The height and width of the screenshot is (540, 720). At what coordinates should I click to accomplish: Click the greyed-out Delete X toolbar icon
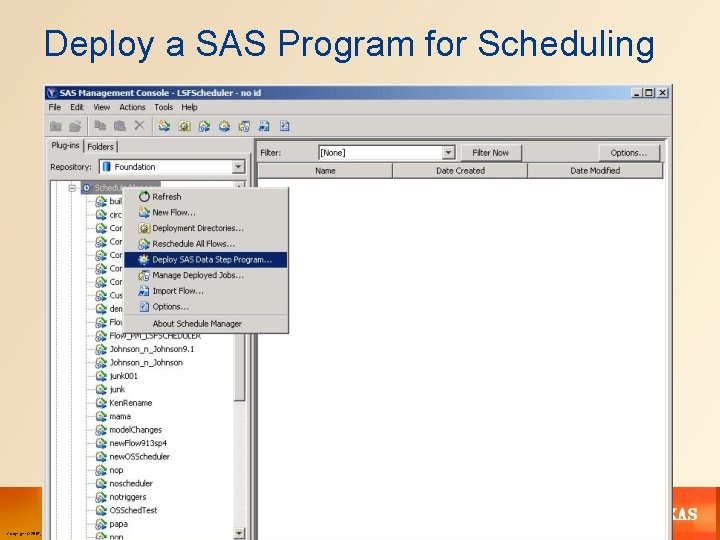point(140,125)
